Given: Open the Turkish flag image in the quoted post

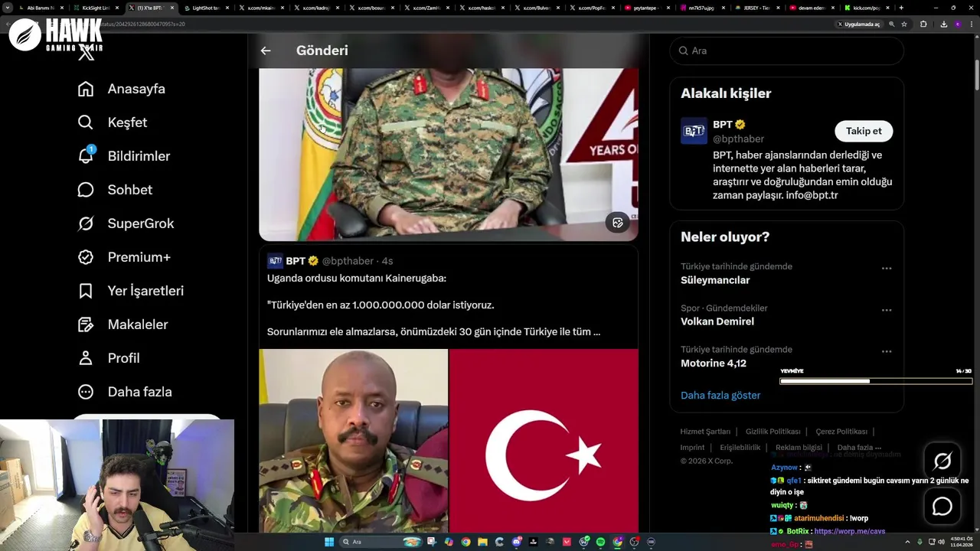Looking at the screenshot, I should [544, 441].
